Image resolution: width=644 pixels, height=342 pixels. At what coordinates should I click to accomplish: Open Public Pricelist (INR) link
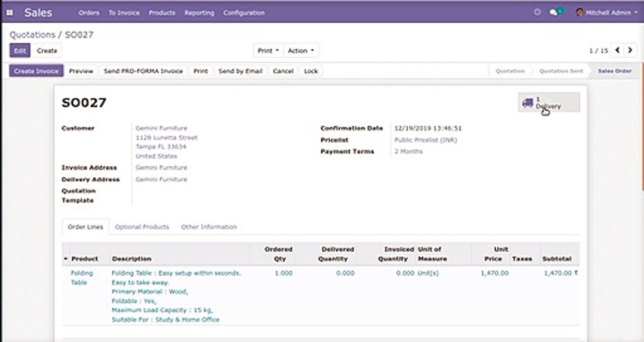point(426,140)
